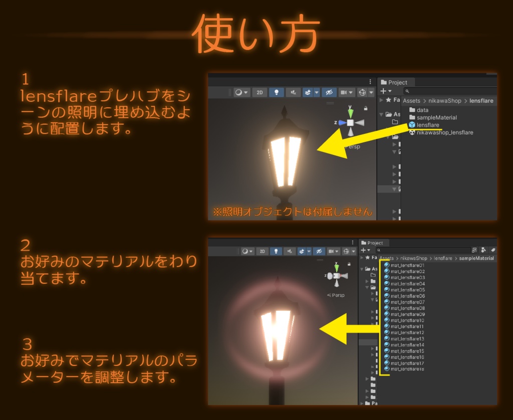Toggle 2D view in the Scene toolbar
This screenshot has height=420, width=513.
pos(259,92)
